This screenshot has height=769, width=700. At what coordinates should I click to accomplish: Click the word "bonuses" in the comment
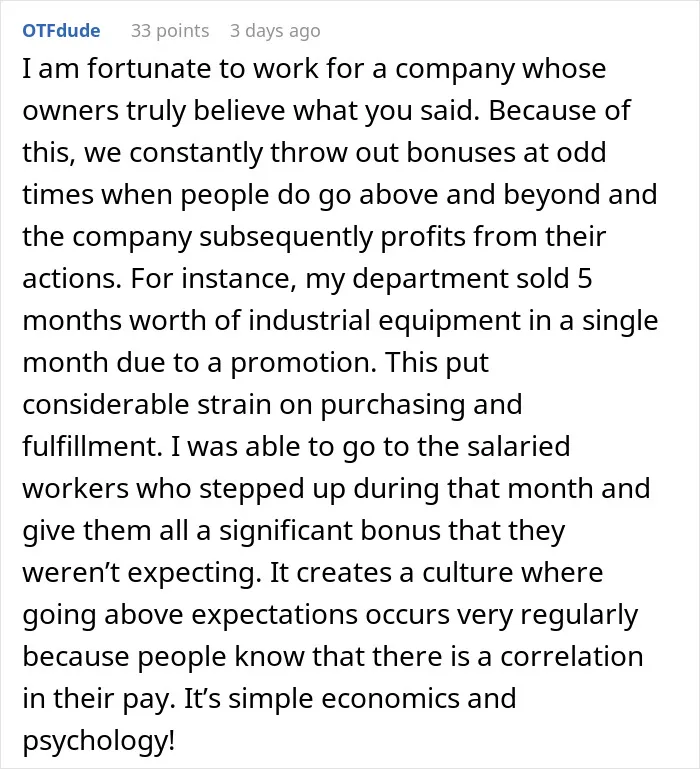[460, 153]
